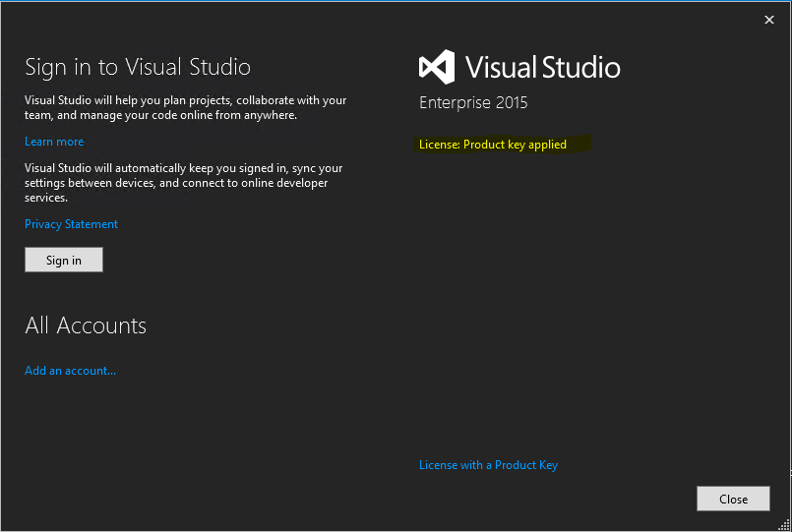Close the dialog using the X icon
This screenshot has width=792, height=532.
click(769, 20)
